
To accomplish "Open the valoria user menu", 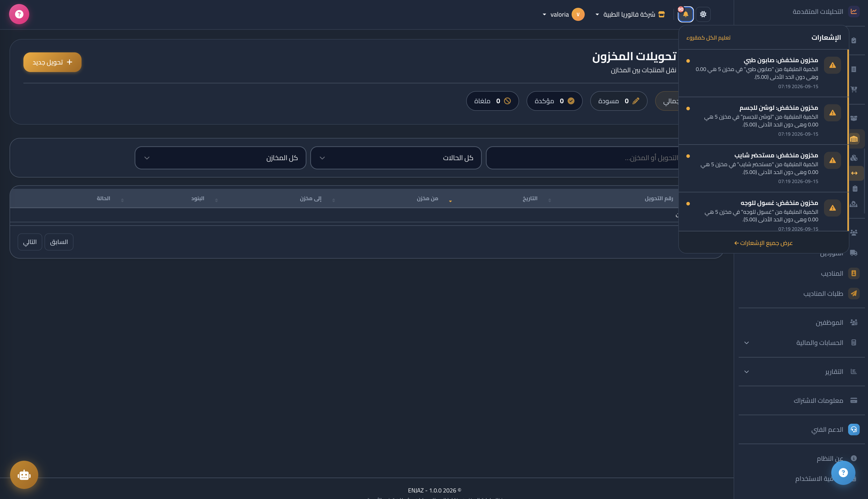I will [563, 14].
